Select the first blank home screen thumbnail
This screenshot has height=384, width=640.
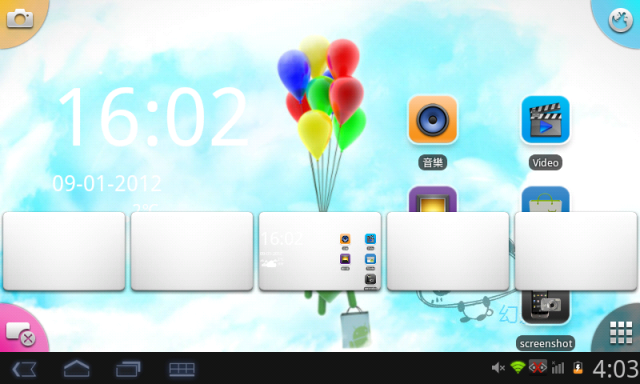[x=64, y=251]
